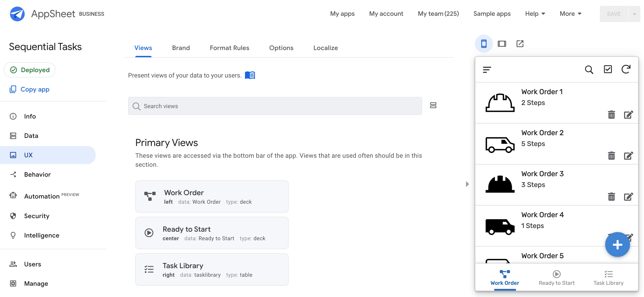Image resolution: width=644 pixels, height=297 pixels.
Task: Click the Task Library list view icon
Action: tap(609, 274)
